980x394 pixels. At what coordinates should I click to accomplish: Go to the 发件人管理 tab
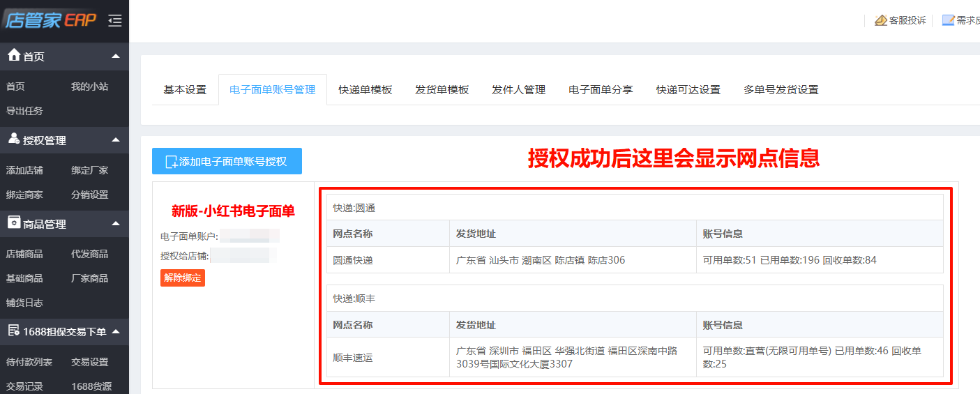click(x=518, y=90)
